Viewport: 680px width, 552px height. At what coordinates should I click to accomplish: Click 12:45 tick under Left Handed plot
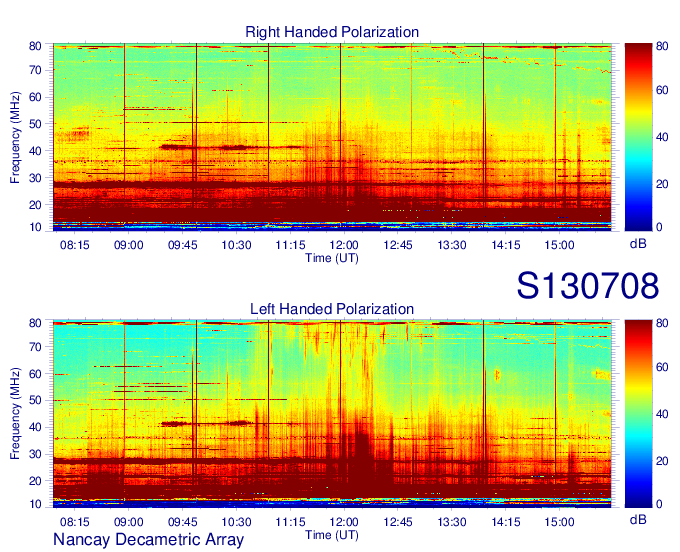(398, 522)
